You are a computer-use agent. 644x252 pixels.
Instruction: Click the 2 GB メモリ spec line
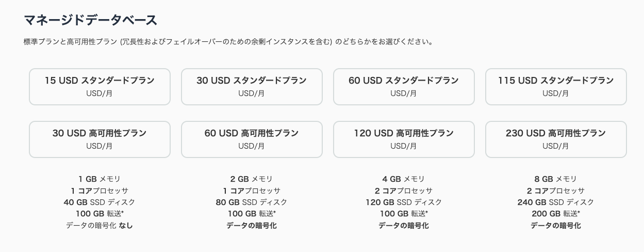click(252, 179)
